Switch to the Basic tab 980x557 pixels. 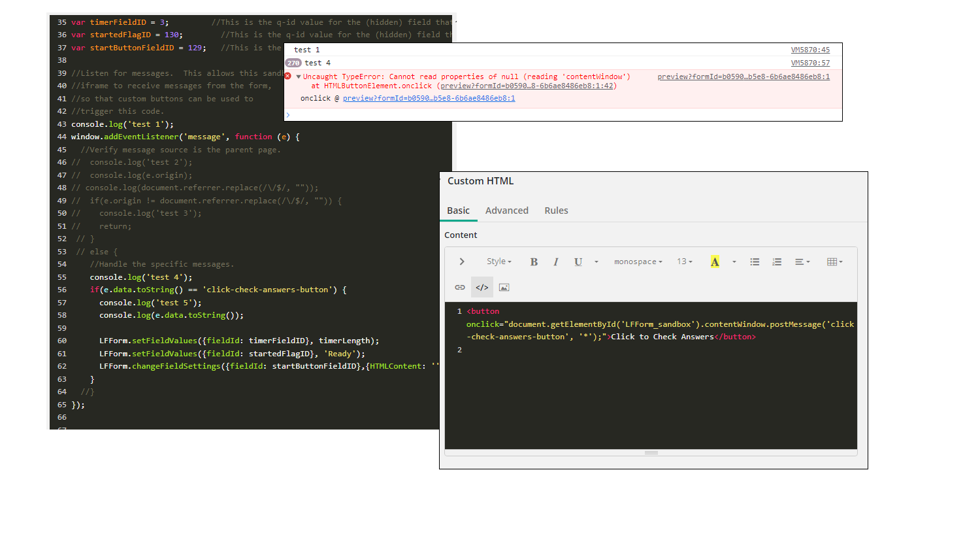click(458, 211)
